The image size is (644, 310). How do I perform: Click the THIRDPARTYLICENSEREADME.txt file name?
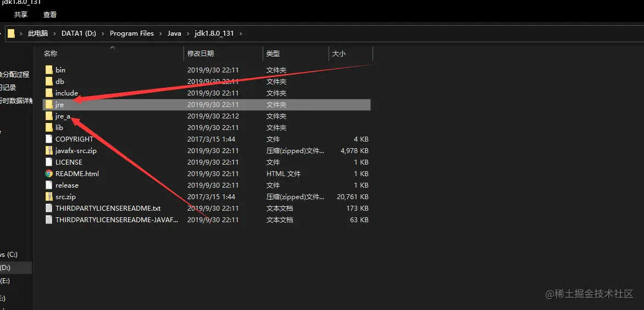108,208
